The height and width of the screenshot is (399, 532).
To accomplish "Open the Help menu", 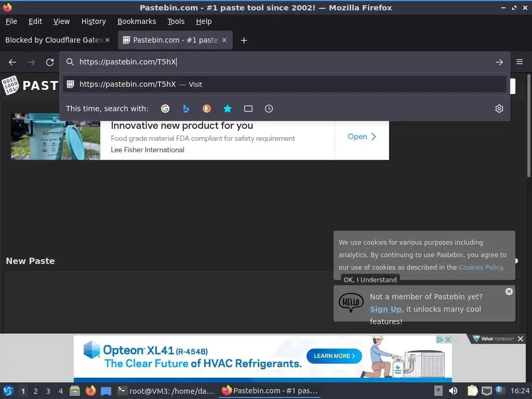I will (x=204, y=21).
